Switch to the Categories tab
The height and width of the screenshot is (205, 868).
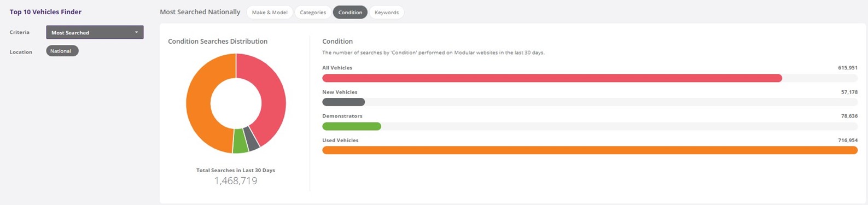click(313, 12)
